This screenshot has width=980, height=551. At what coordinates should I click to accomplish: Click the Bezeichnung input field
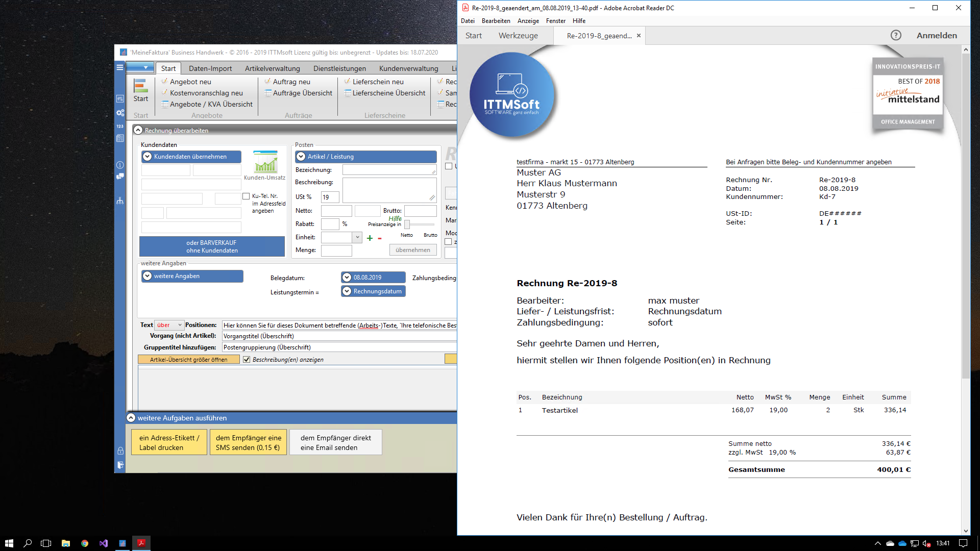point(389,170)
